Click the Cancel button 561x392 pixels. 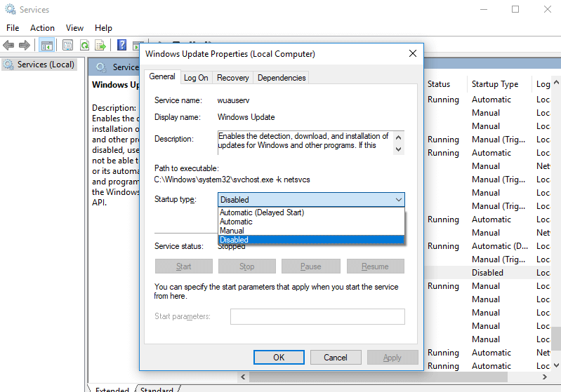click(336, 358)
